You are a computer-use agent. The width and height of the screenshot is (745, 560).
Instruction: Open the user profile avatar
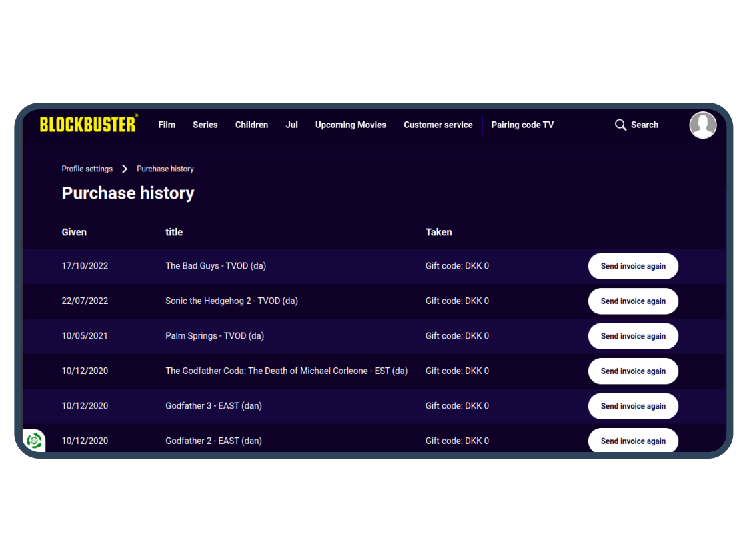point(703,125)
